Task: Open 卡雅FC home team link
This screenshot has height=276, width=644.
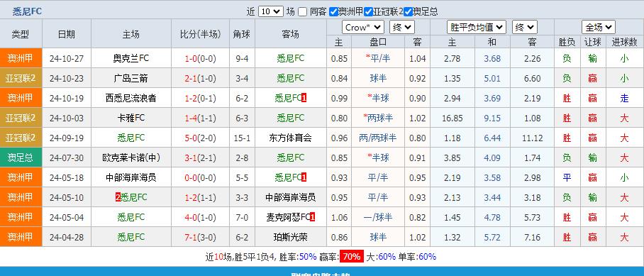Action: pos(131,118)
